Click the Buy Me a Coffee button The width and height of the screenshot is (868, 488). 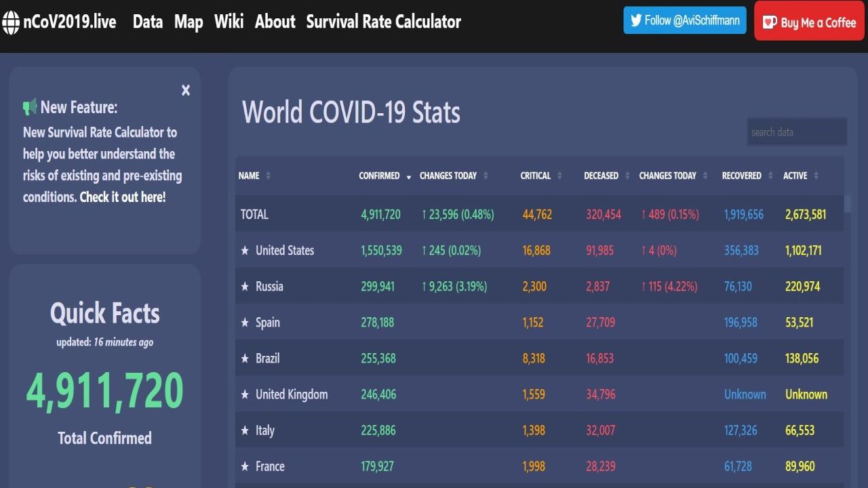809,22
